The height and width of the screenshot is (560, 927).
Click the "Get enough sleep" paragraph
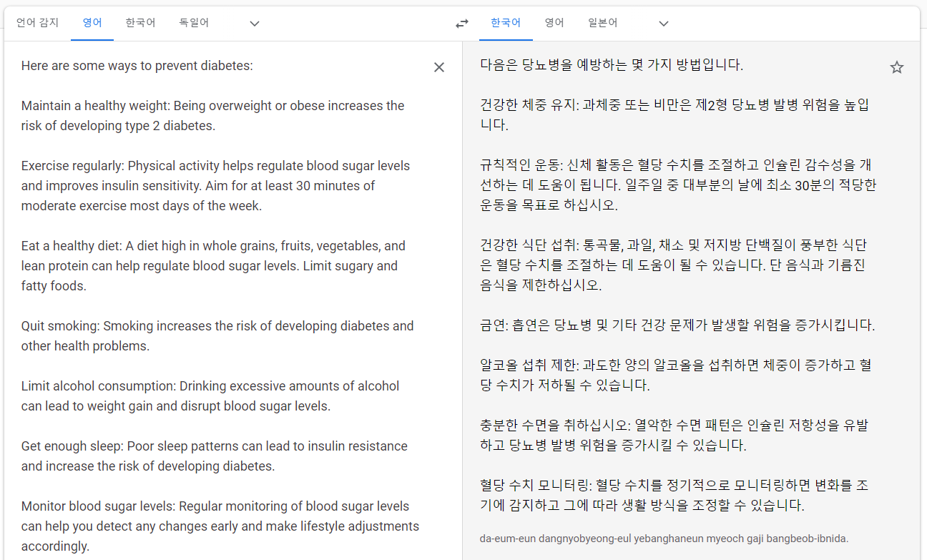[x=215, y=456]
